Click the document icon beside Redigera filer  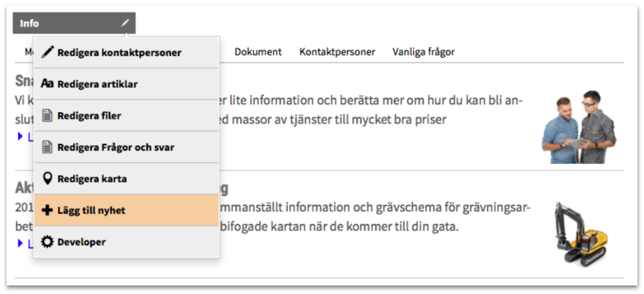tap(47, 116)
